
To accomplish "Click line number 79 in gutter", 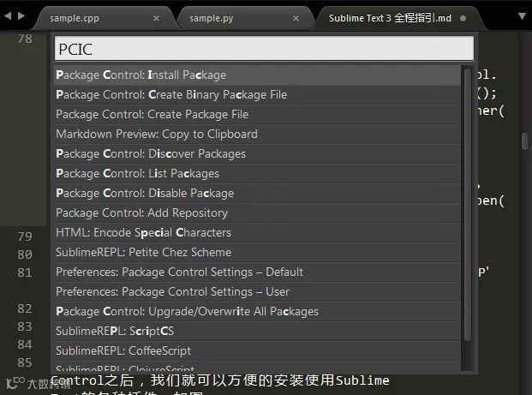I will 25,236.
